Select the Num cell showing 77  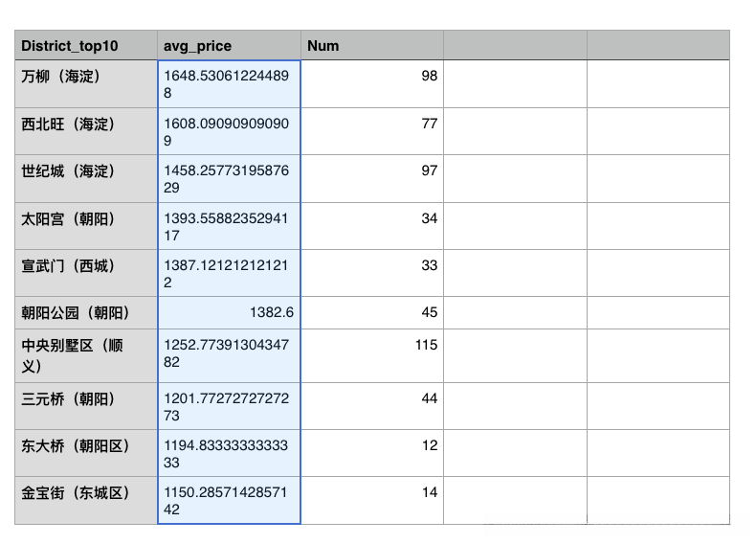point(371,131)
